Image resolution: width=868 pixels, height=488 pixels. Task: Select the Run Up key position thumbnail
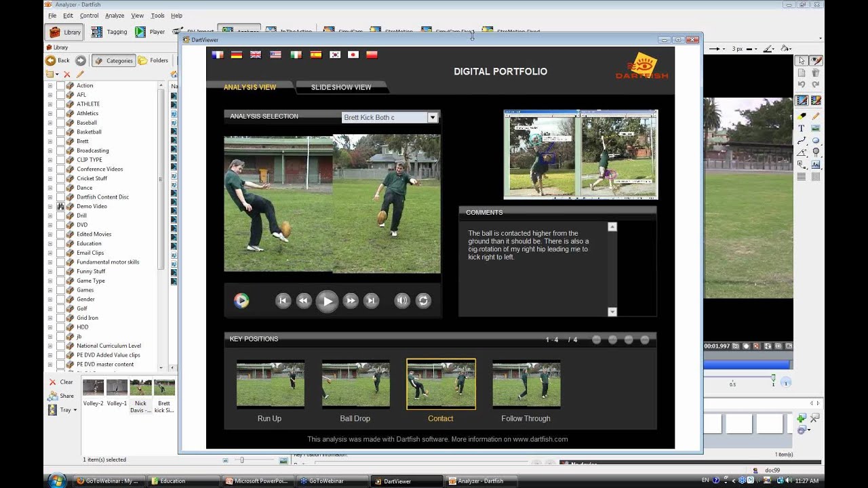coord(270,384)
